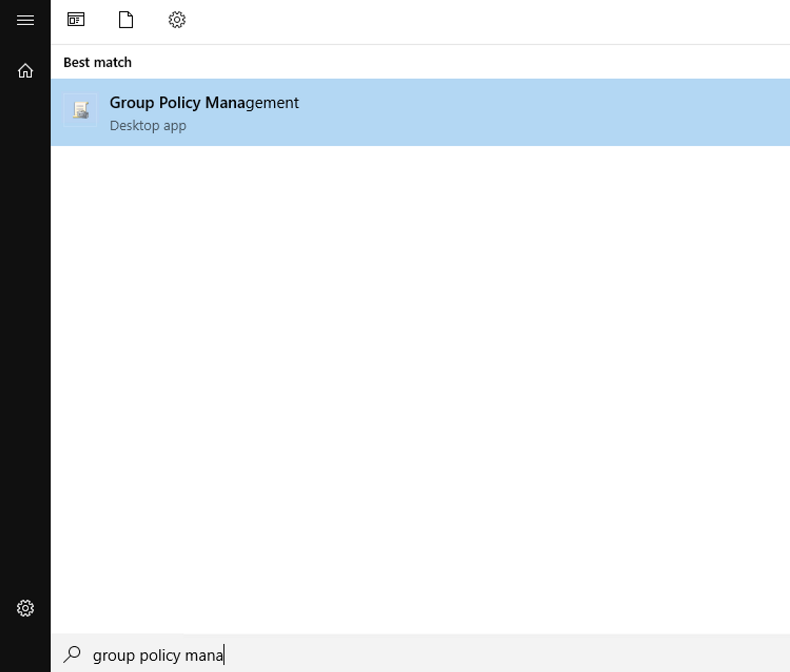
Task: Filter search results by Apps
Action: tap(76, 19)
